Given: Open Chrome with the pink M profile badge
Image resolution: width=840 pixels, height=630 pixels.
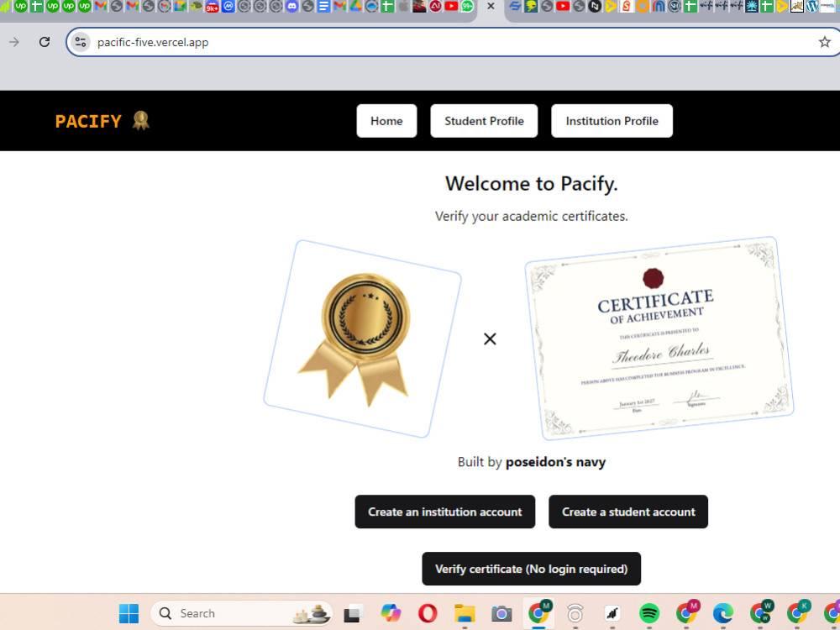Looking at the screenshot, I should click(x=686, y=612).
